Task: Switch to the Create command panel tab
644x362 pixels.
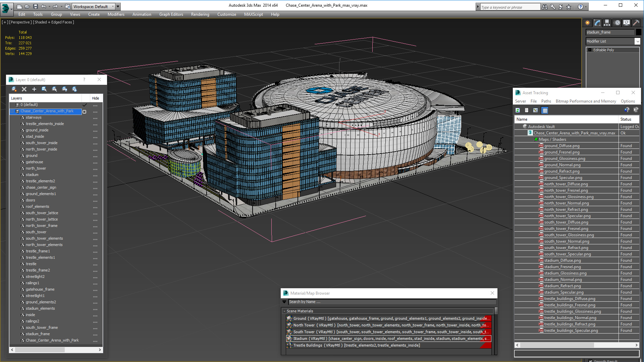Action: pyautogui.click(x=587, y=23)
